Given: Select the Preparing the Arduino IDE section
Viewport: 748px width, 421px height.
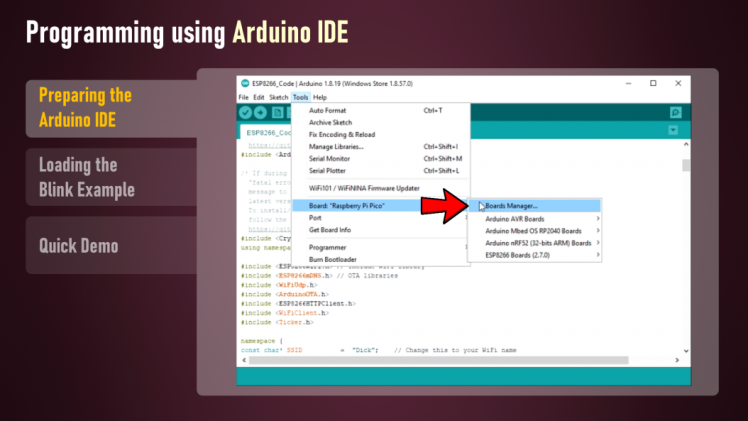Looking at the screenshot, I should tap(111, 108).
